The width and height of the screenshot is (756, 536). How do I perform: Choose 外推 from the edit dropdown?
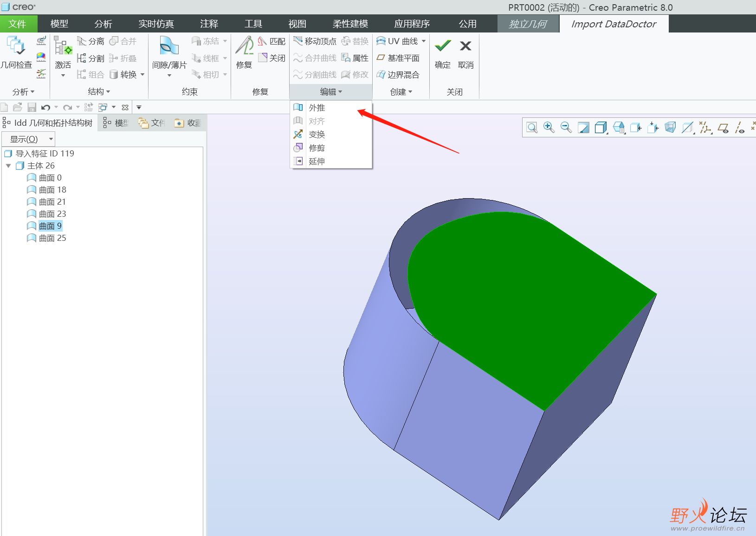(331, 108)
